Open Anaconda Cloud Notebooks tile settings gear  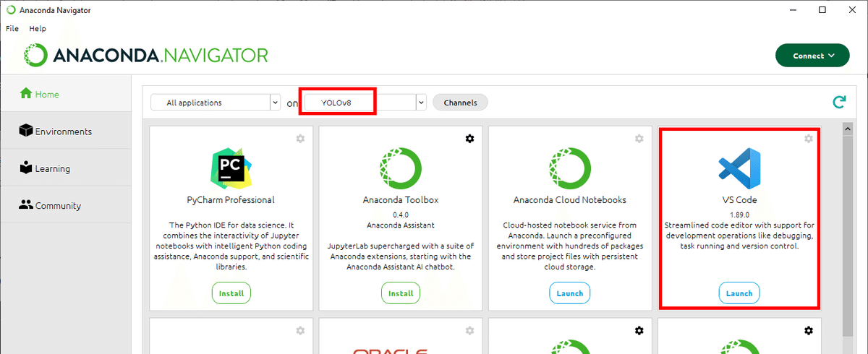[639, 138]
